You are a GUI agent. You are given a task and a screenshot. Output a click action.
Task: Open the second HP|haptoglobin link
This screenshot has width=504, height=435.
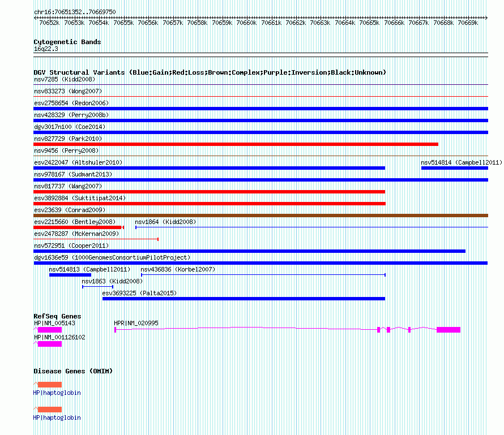pyautogui.click(x=57, y=417)
